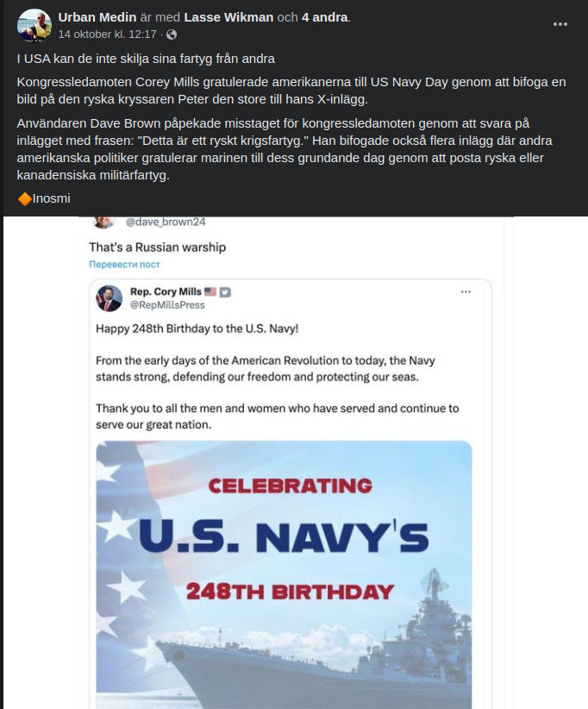Click the 'Перевести пост' translate link
The width and height of the screenshot is (588, 709).
tap(123, 265)
